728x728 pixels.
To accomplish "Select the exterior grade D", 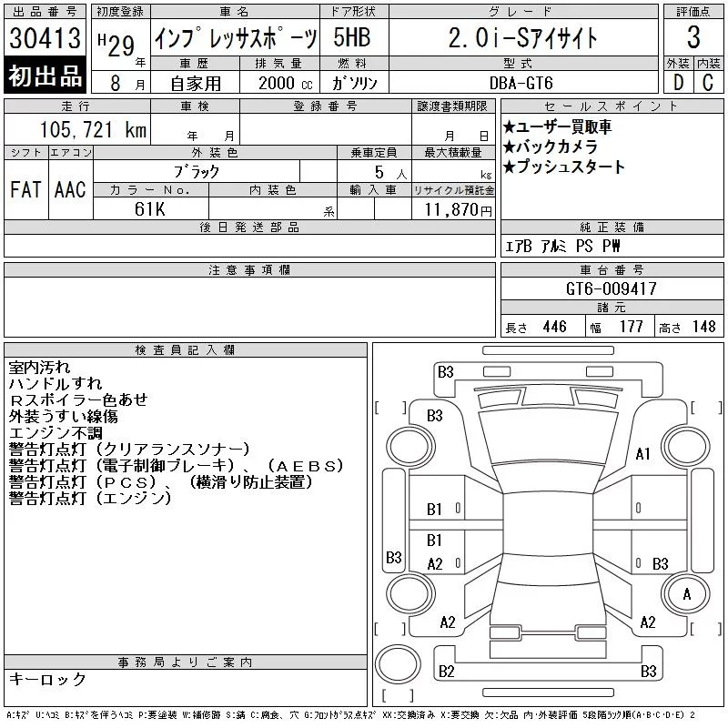I will 678,83.
